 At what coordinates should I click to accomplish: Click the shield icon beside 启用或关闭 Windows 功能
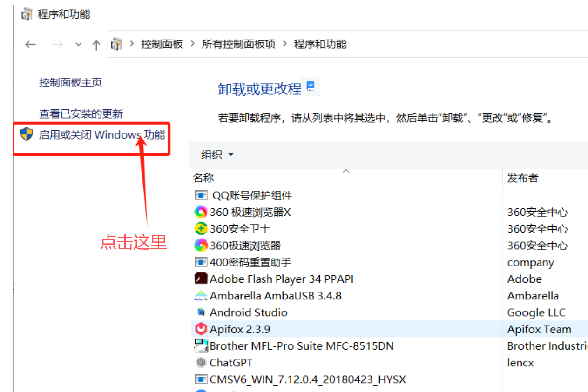tap(27, 135)
